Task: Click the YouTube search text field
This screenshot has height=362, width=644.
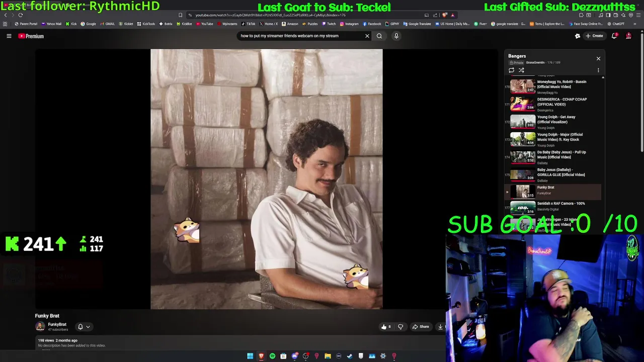Action: click(x=301, y=36)
